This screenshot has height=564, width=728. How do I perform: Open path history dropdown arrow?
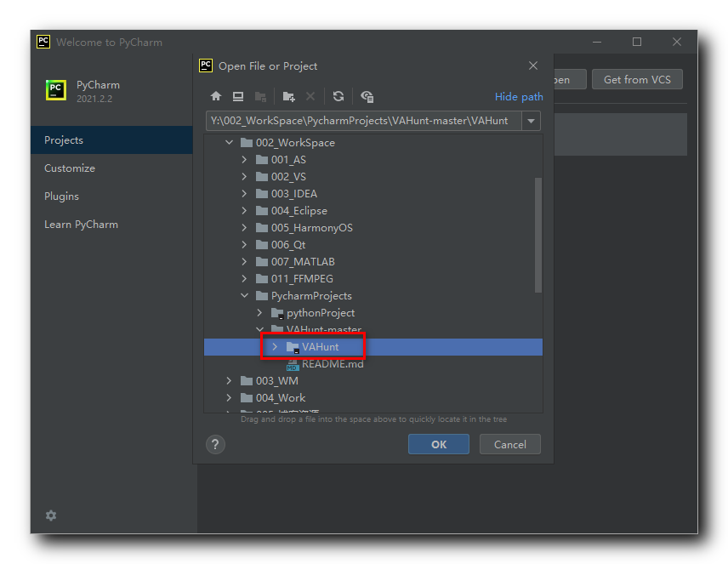(x=531, y=121)
